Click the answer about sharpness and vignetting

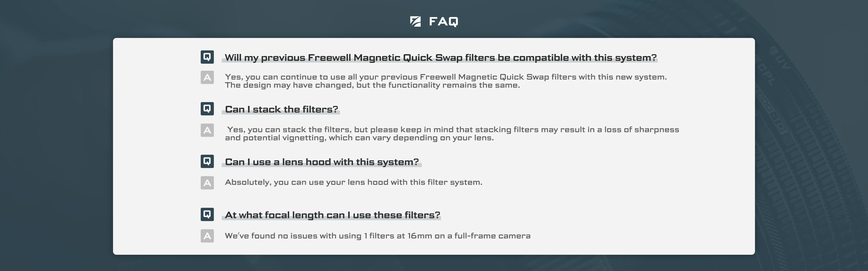(452, 134)
